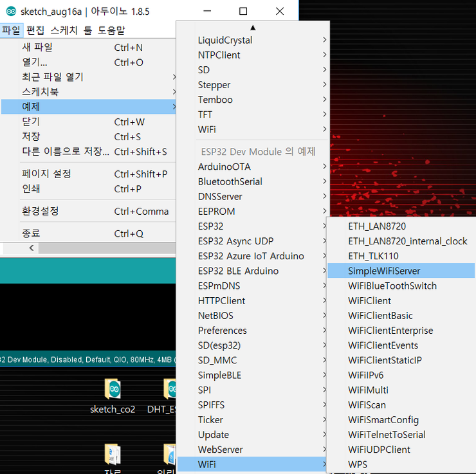Image resolution: width=476 pixels, height=474 pixels.
Task: Expand upper WiFi library examples
Action: (x=253, y=129)
